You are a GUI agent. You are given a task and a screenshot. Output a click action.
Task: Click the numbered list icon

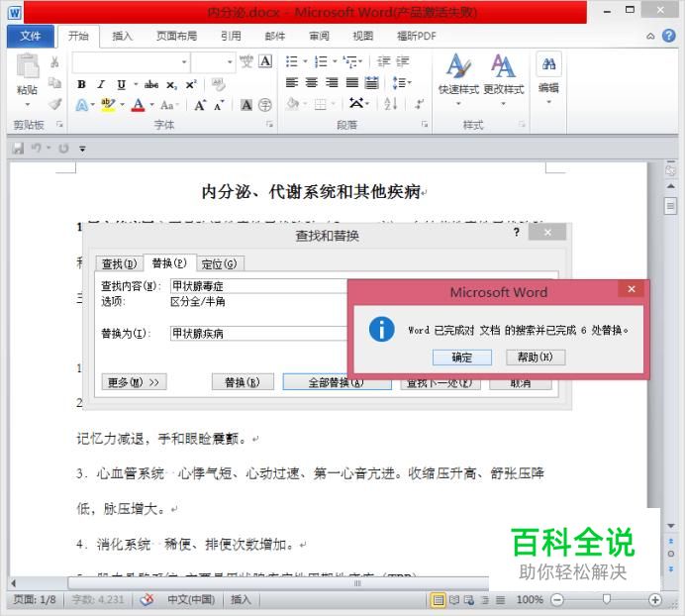(321, 61)
